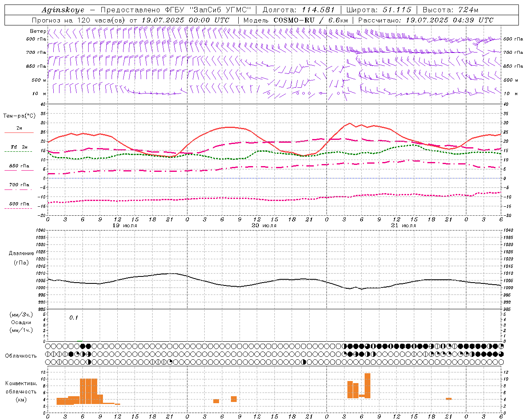Click the Облачность cloudiness row label
The height and width of the screenshot is (420, 525).
pos(21,356)
